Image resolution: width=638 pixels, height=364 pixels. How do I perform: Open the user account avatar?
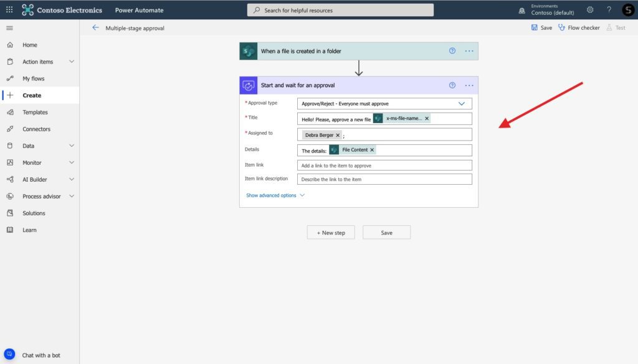pyautogui.click(x=628, y=10)
